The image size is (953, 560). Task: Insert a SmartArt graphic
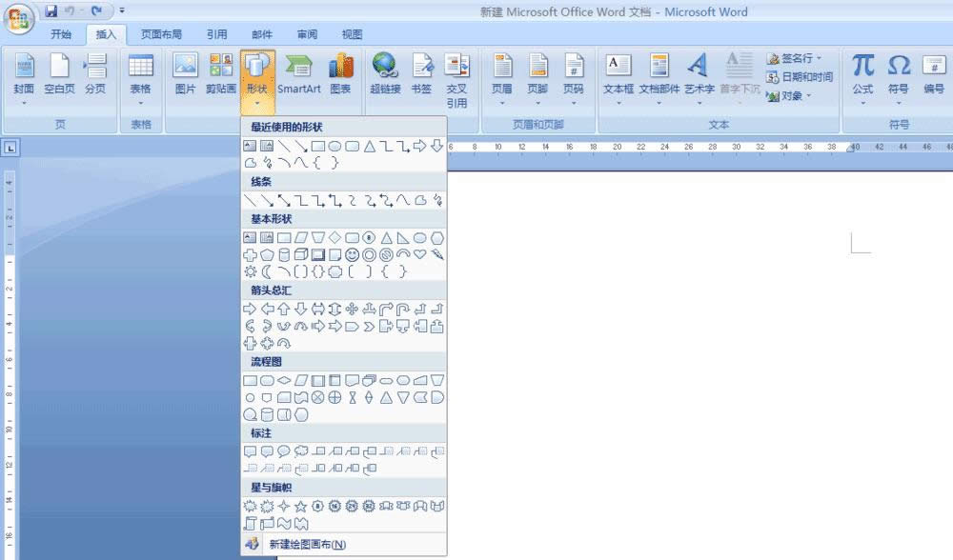tap(300, 76)
